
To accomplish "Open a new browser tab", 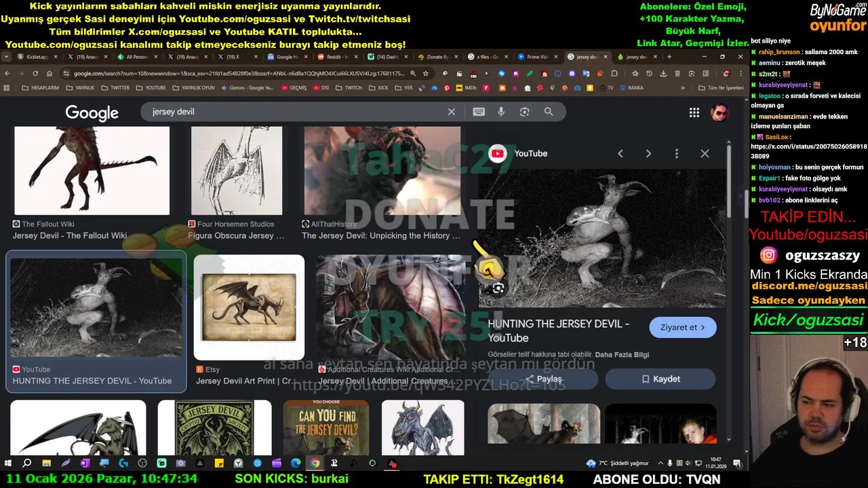I will [x=669, y=57].
